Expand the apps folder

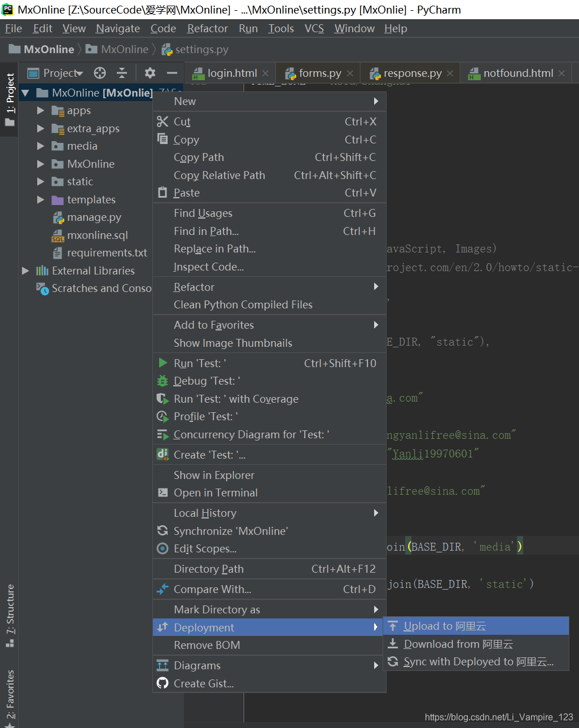tap(41, 111)
